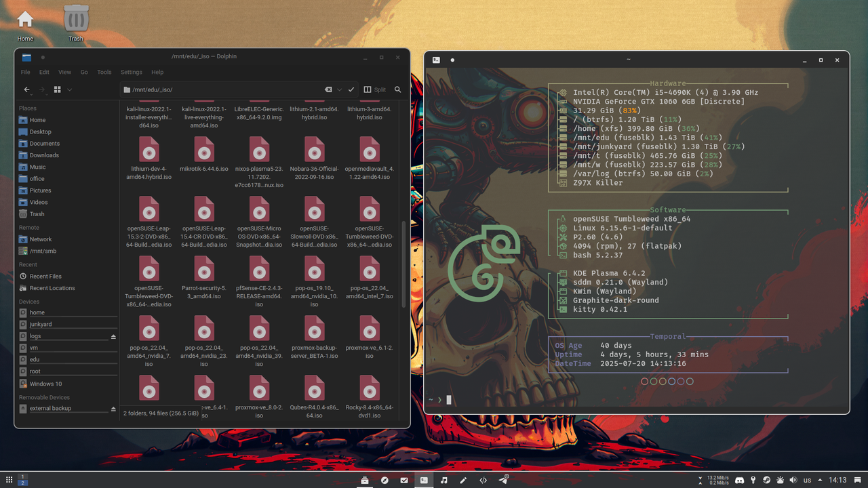Open the Go menu in Dolphin
Viewport: 868px width, 488px height.
[84, 72]
